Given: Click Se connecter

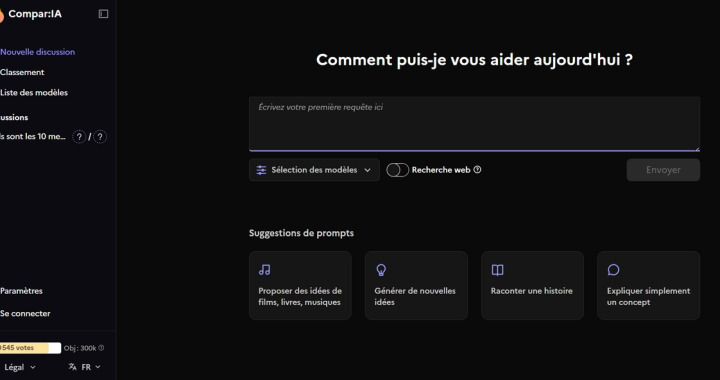Looking at the screenshot, I should [25, 313].
